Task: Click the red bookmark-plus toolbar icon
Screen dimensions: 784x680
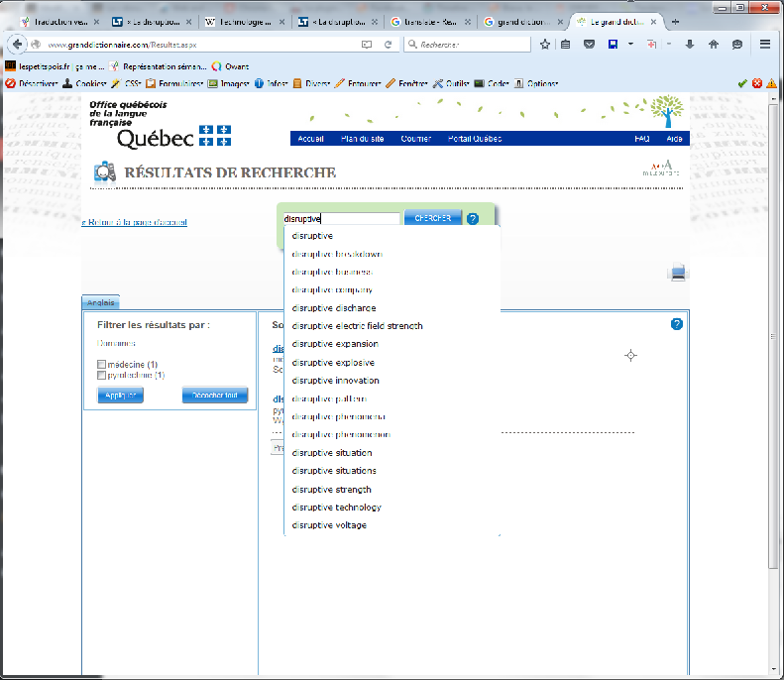Action: point(651,45)
